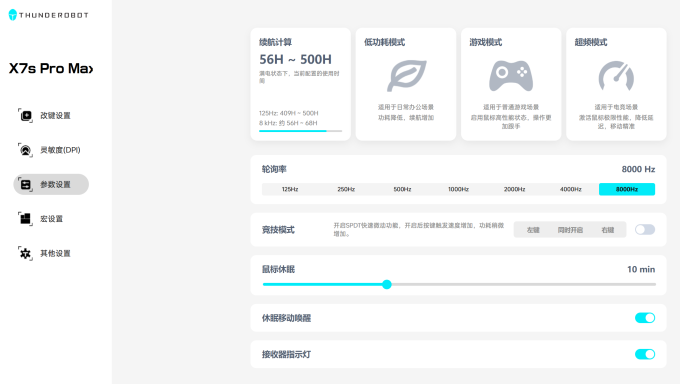The width and height of the screenshot is (680, 384).
Task: Click the 56H ~ 500H battery estimate
Action: (x=295, y=59)
